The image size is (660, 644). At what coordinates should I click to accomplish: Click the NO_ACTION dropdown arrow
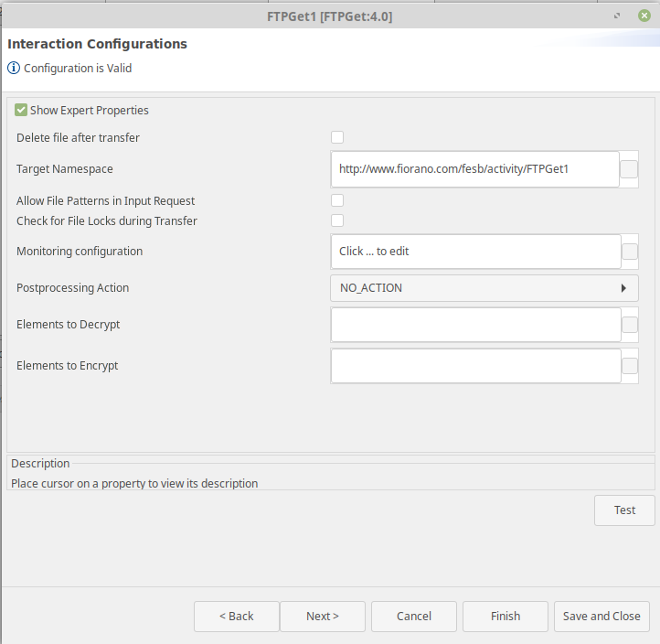point(623,288)
